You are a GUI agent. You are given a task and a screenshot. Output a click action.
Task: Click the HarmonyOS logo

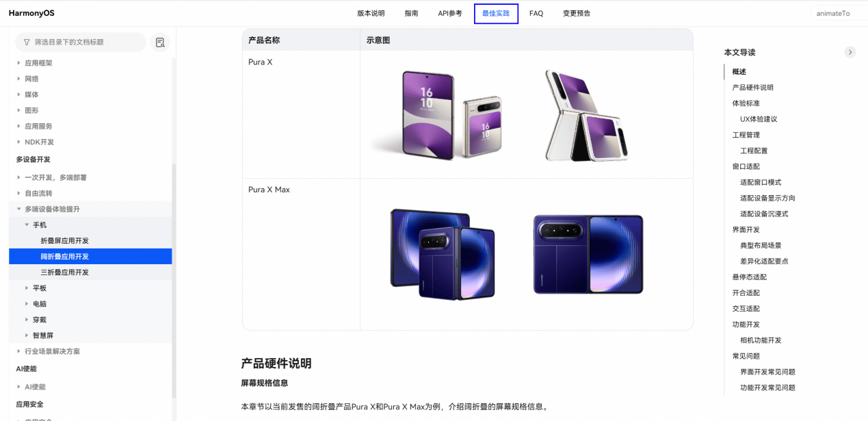pyautogui.click(x=31, y=13)
